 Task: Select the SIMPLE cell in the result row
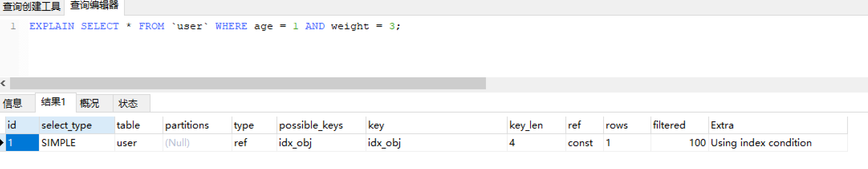(x=59, y=143)
